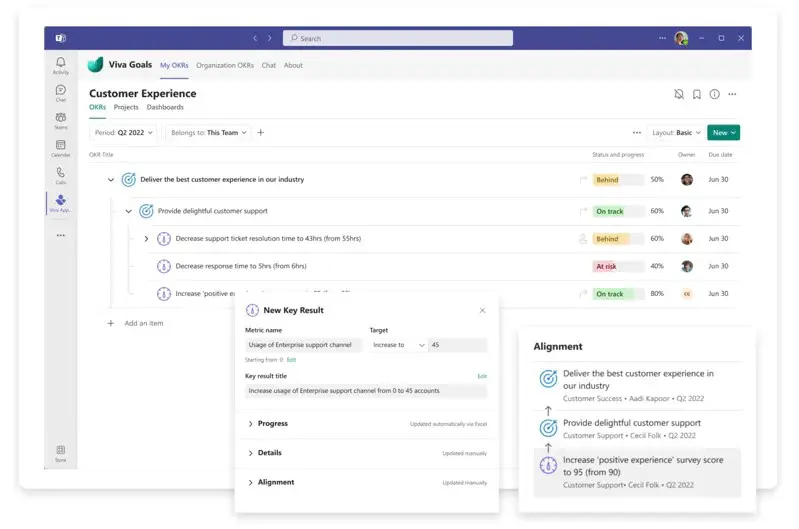Click the Metric name field
The height and width of the screenshot is (529, 799).
304,345
